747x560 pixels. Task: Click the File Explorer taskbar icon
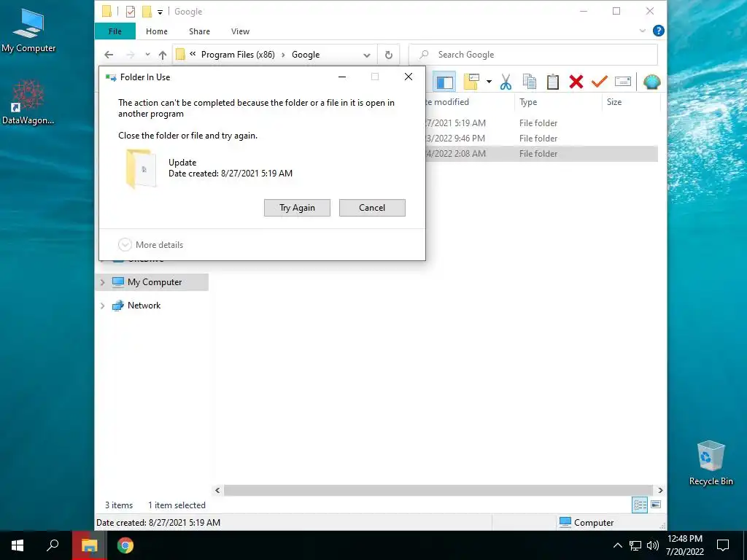[89, 545]
